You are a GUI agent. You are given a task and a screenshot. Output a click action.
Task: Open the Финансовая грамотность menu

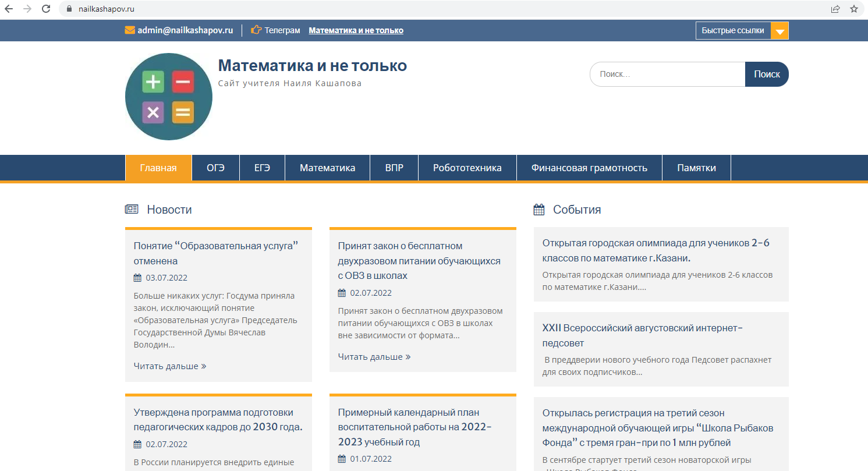pos(589,168)
